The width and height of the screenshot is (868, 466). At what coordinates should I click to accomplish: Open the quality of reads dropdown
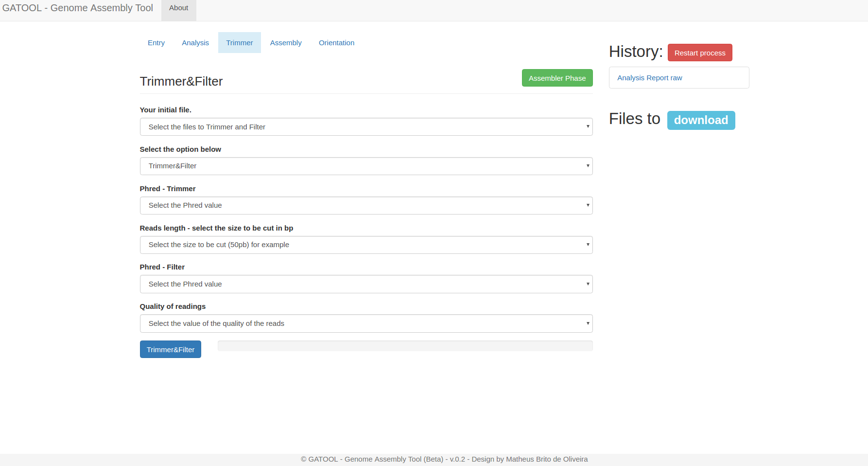click(366, 323)
